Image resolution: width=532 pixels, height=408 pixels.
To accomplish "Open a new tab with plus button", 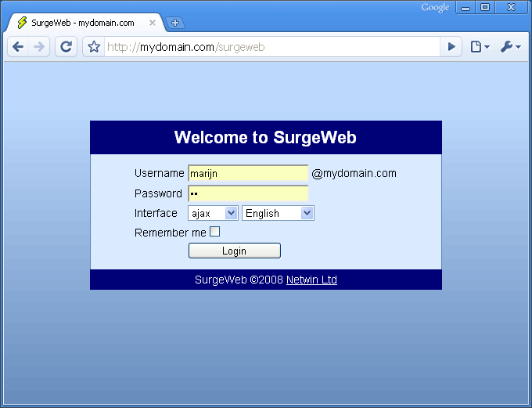I will (175, 23).
